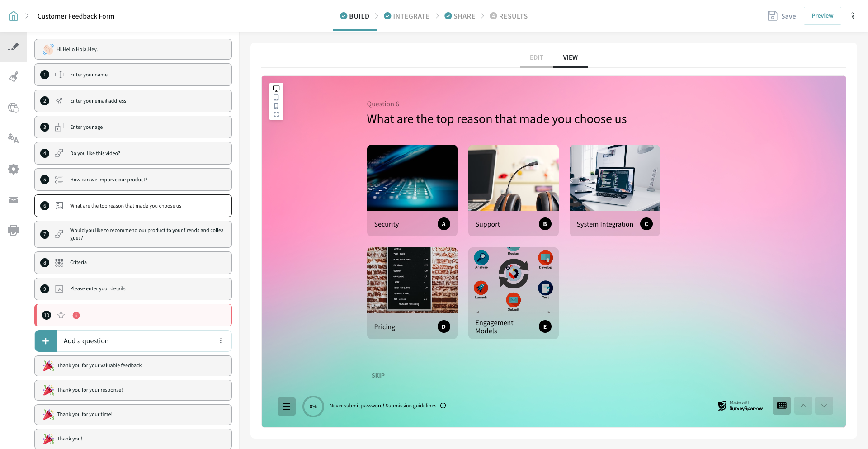The width and height of the screenshot is (868, 449).
Task: Click the 0% progress indicator circle
Action: [313, 406]
